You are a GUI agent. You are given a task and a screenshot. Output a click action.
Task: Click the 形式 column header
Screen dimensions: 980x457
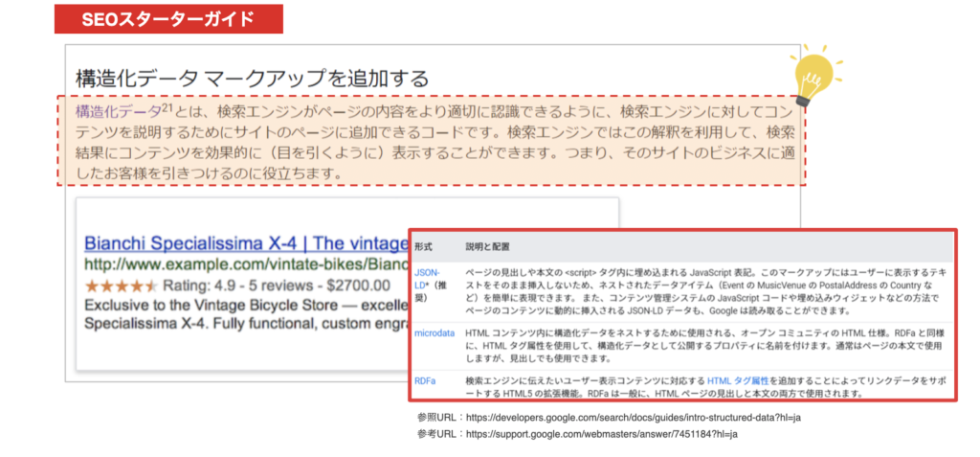(423, 246)
